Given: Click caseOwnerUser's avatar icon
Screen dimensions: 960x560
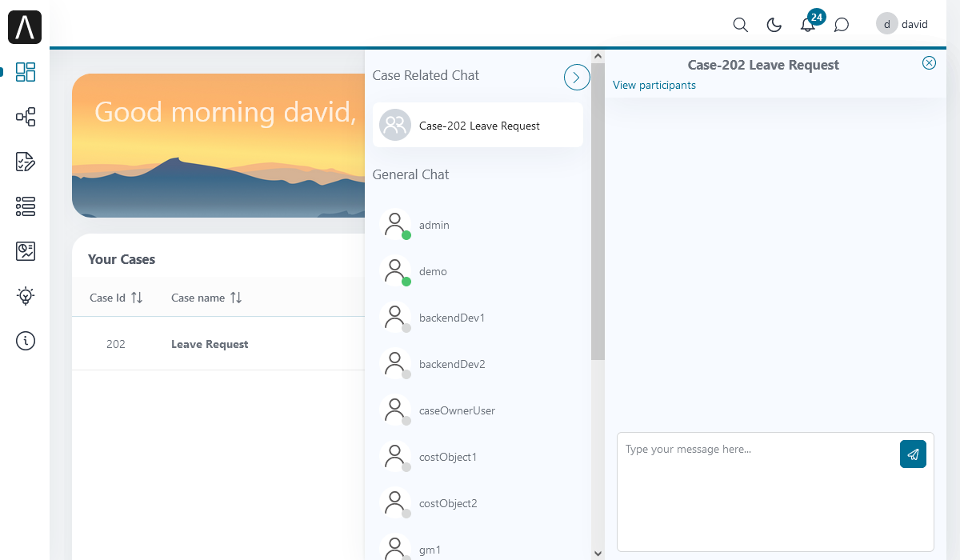Looking at the screenshot, I should click(394, 411).
